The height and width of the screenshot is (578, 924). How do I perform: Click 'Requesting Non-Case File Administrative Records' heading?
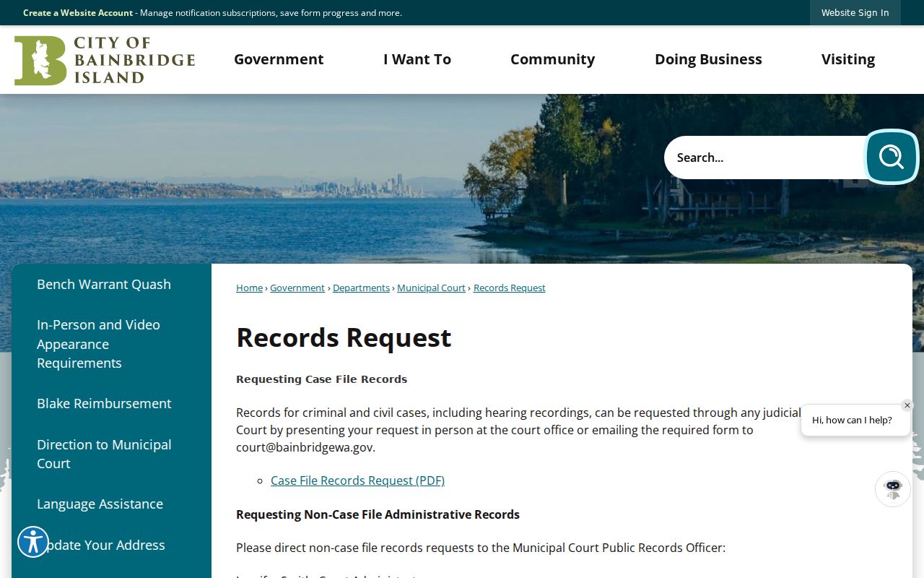tap(378, 514)
